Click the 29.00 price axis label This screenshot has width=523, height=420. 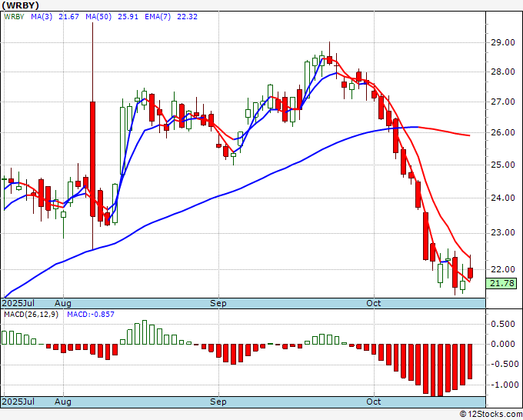pyautogui.click(x=503, y=43)
